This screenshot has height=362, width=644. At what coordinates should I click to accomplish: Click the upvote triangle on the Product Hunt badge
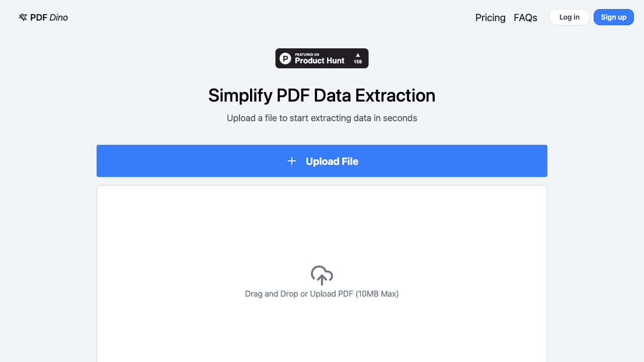click(358, 55)
